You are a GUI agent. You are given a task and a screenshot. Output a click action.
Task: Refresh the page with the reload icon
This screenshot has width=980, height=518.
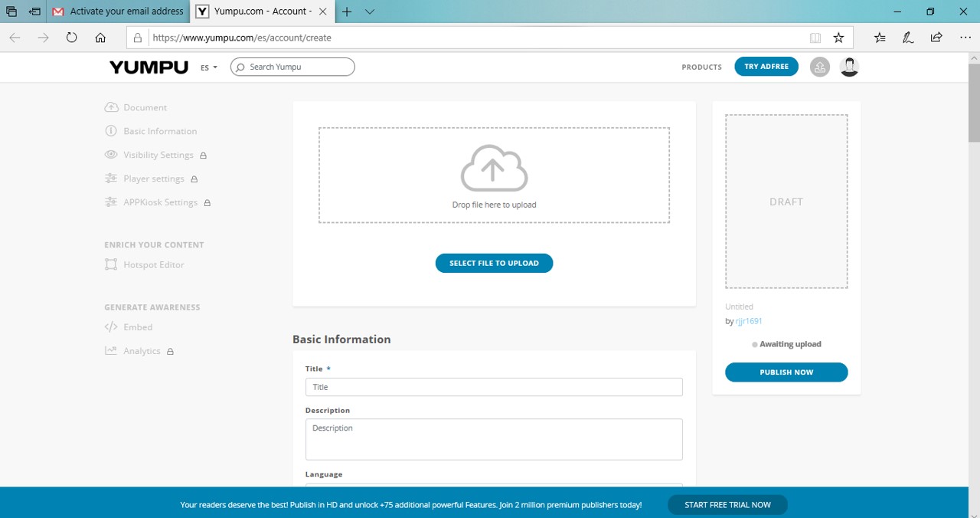pos(72,38)
